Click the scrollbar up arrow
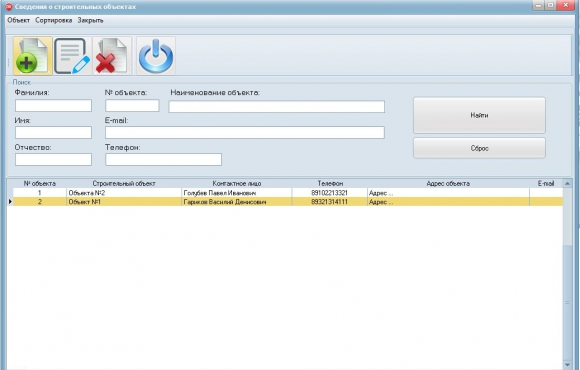Screen dimensions: 580x370 point(567,183)
